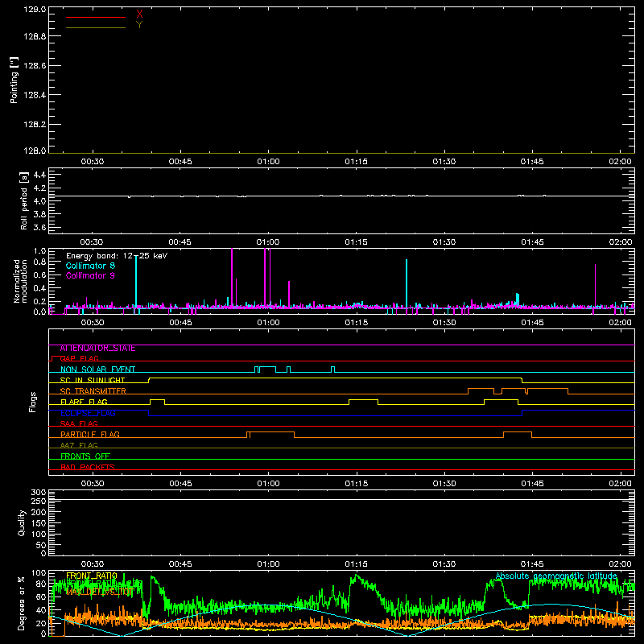Click the ECLIPSE_FLAG label
Viewport: 644px width, 644px height.
[x=88, y=413]
